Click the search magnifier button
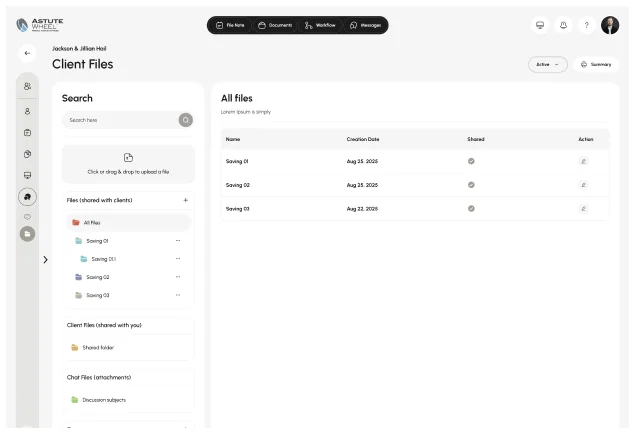This screenshot has width=635, height=434. pos(186,120)
